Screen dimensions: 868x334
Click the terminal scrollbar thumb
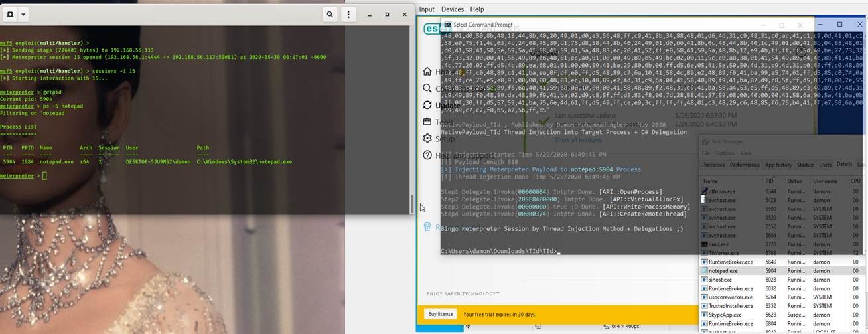click(x=412, y=203)
